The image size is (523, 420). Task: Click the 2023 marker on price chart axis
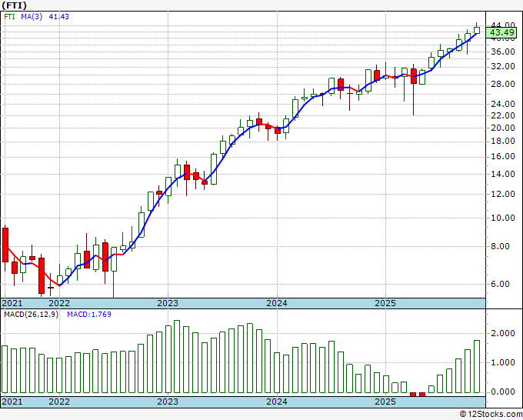tap(167, 303)
